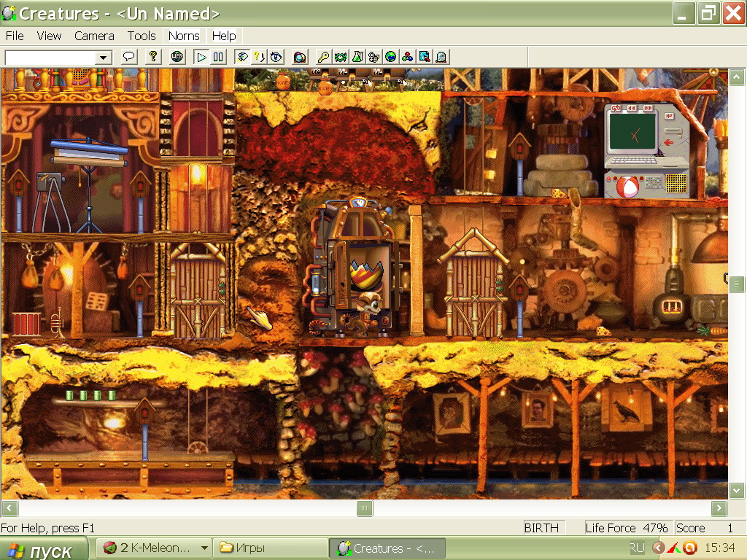Click the cheese wedge near gears
Screen dimensions: 747x560
603,330
